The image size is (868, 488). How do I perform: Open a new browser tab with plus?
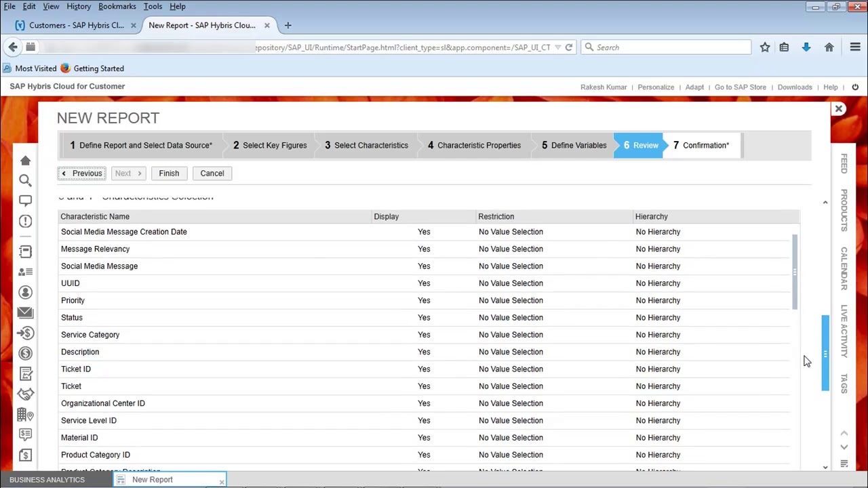tap(288, 25)
